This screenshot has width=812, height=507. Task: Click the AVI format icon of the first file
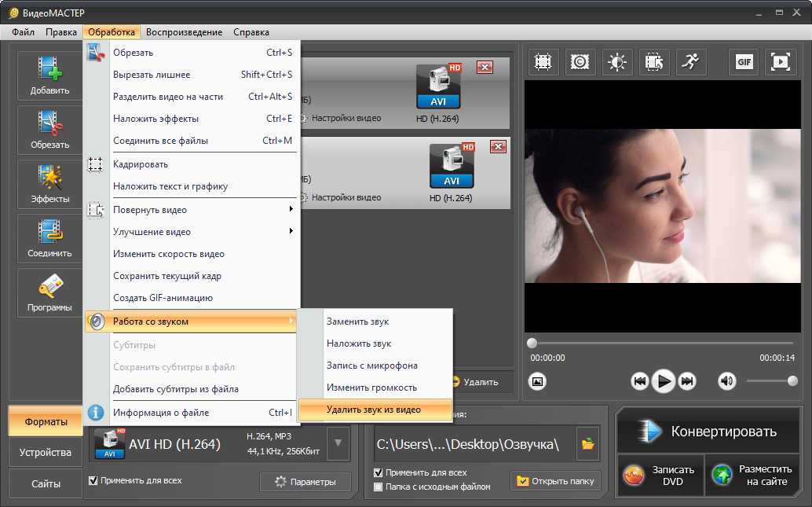(x=439, y=86)
